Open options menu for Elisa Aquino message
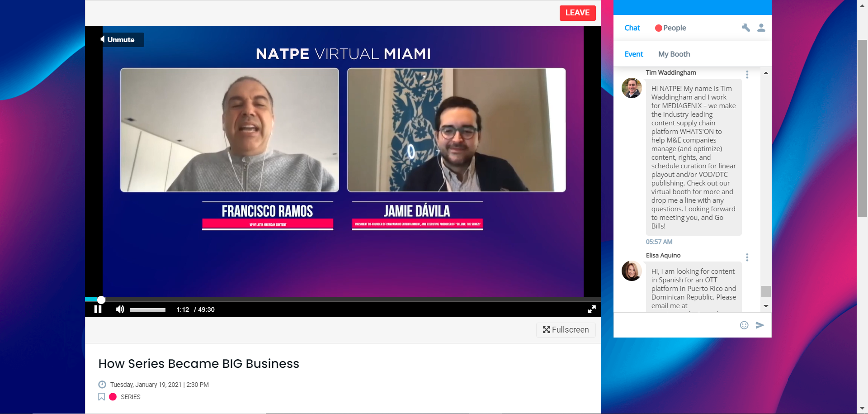Screen dimensions: 868x414 click(747, 257)
